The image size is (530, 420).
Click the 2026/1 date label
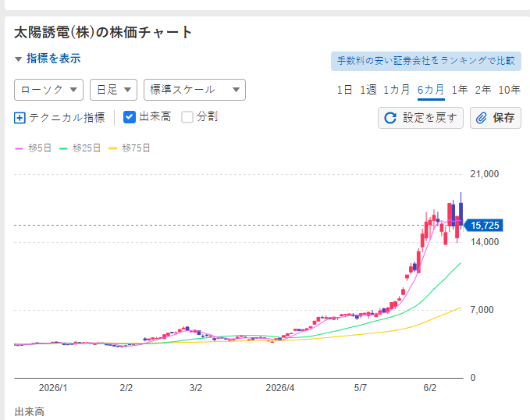point(53,388)
